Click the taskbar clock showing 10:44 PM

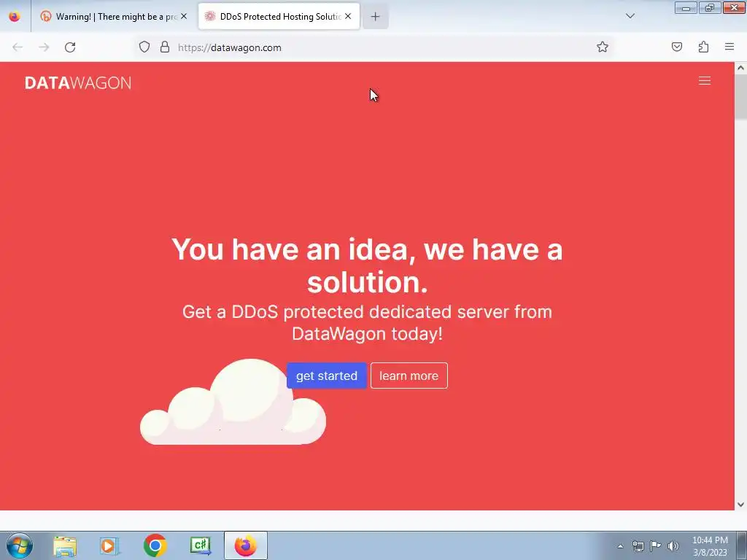coord(710,546)
